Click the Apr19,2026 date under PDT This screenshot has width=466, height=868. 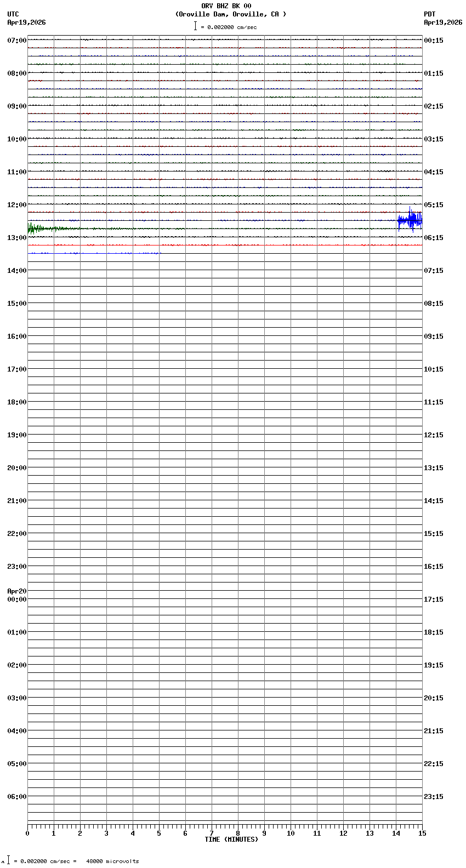[443, 22]
